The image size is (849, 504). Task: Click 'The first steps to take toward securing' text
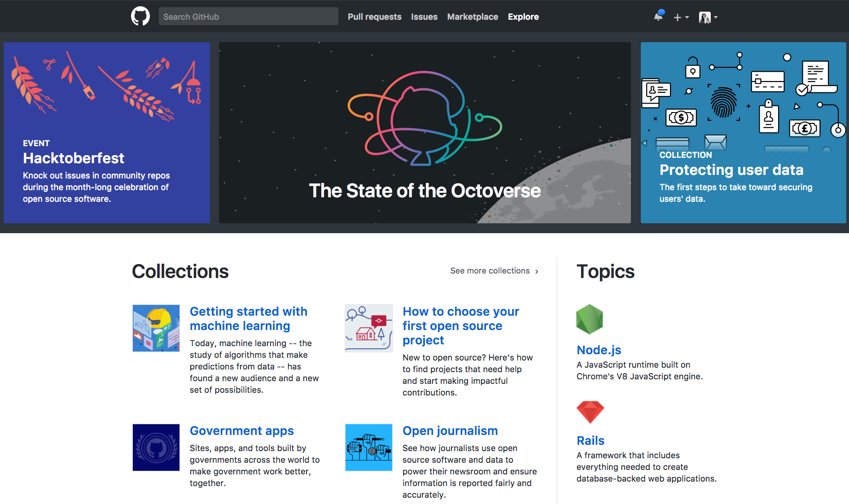(x=736, y=187)
